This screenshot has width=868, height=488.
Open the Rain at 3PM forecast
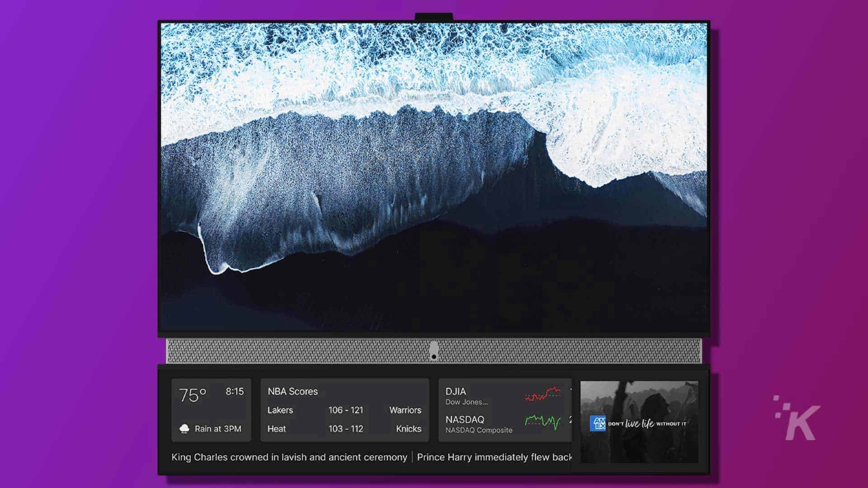click(x=217, y=429)
